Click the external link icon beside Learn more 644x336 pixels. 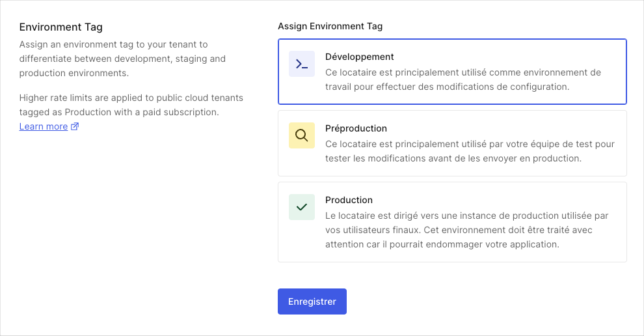(75, 126)
